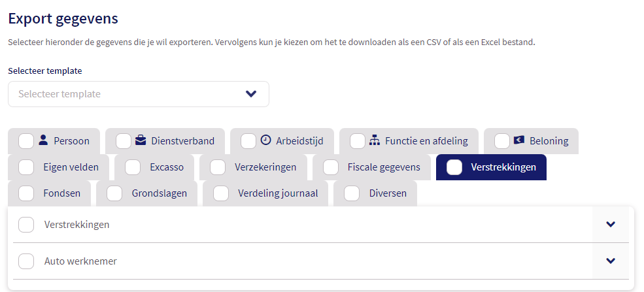Tick the checkbox on the active Verstrekkingen tab
This screenshot has height=292, width=644.
point(454,167)
